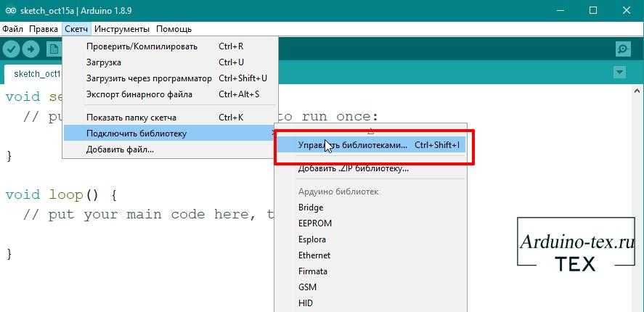Click the Upload arrow toolbar icon
The image size is (644, 312).
pos(30,49)
